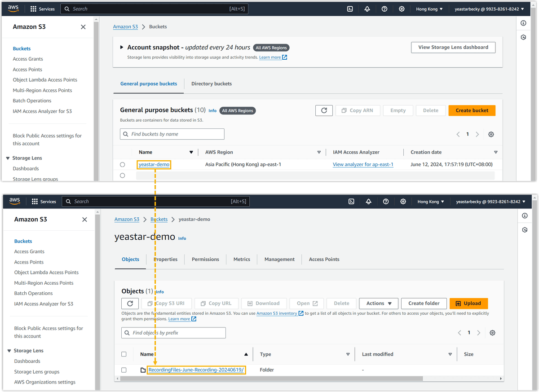Check the RecordingFiles-June-Recording-20240619 folder checkbox
The width and height of the screenshot is (539, 392).
coord(124,370)
